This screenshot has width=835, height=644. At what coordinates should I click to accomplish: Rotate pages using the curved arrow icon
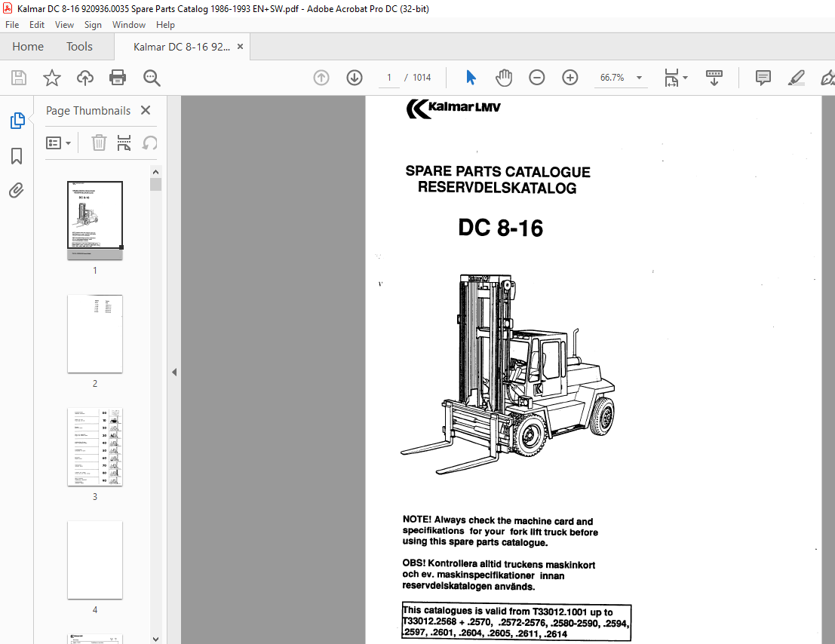pos(149,143)
